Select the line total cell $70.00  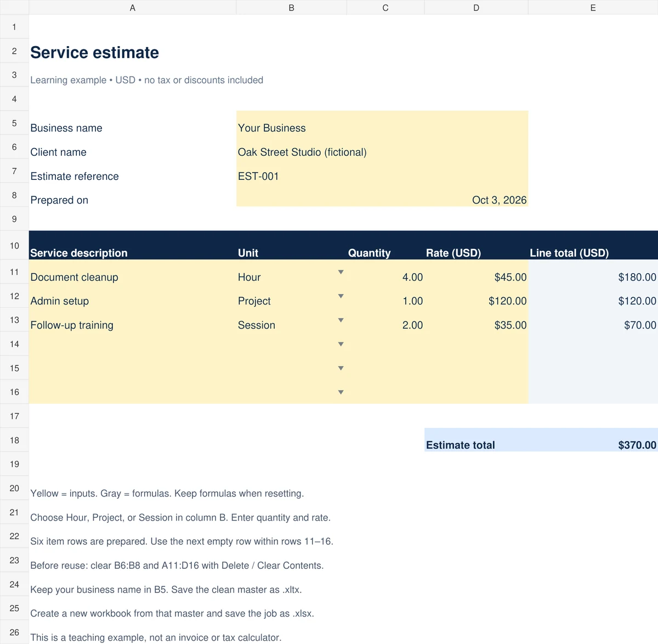(593, 320)
